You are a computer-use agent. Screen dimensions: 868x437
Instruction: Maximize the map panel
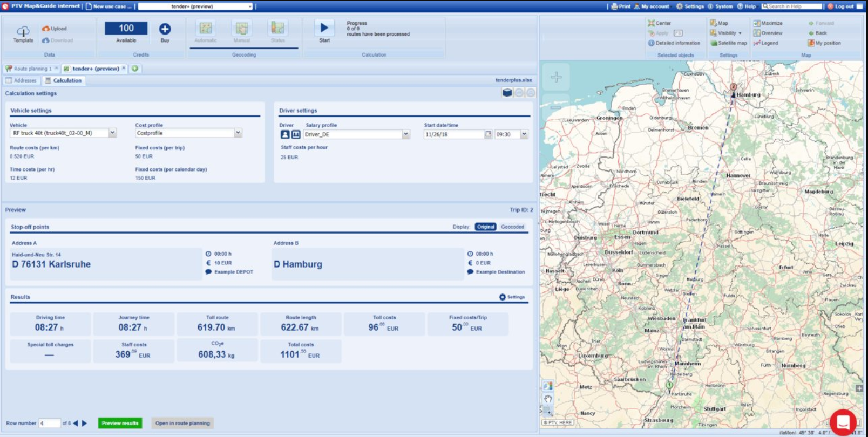pyautogui.click(x=768, y=23)
